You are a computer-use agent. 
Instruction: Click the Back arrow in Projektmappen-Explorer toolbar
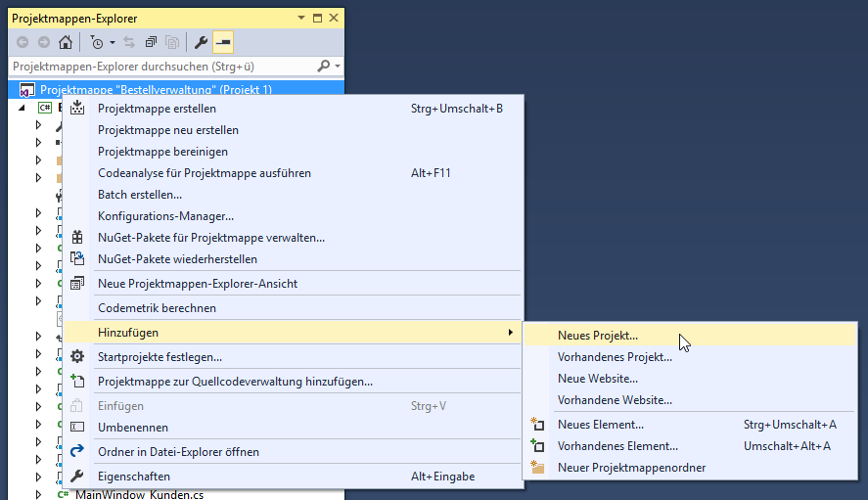pos(23,42)
